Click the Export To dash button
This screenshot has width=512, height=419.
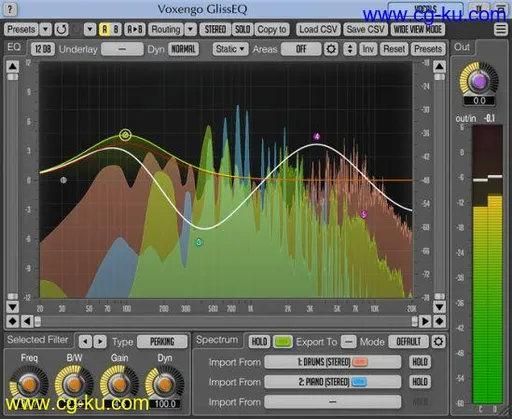click(348, 342)
